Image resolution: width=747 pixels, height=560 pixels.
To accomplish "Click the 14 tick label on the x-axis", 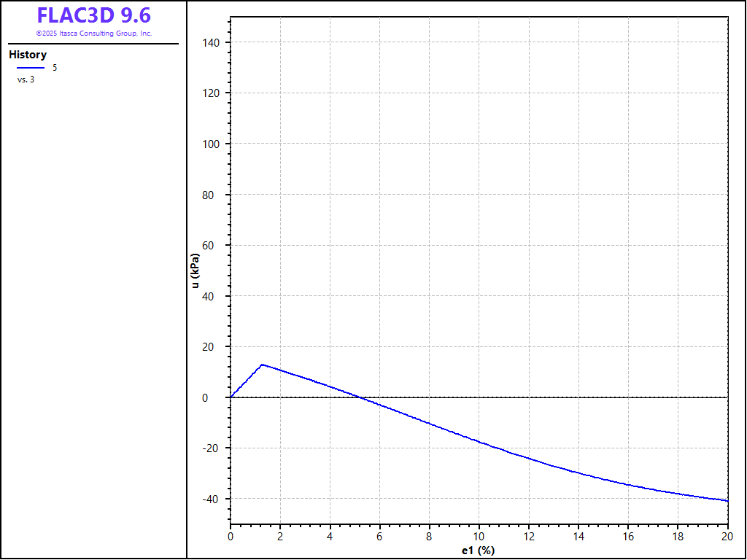I will point(578,536).
